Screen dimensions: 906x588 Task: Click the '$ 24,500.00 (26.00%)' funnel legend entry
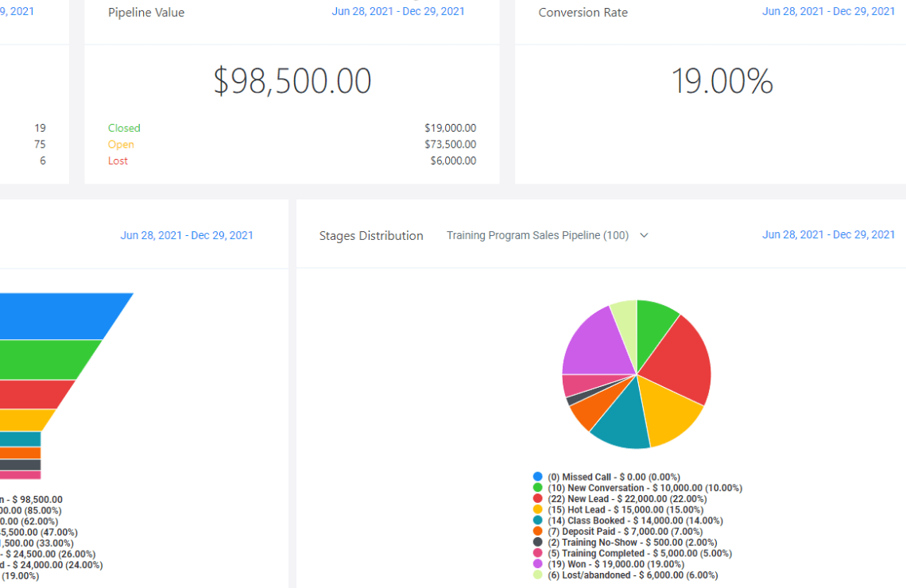(48, 554)
